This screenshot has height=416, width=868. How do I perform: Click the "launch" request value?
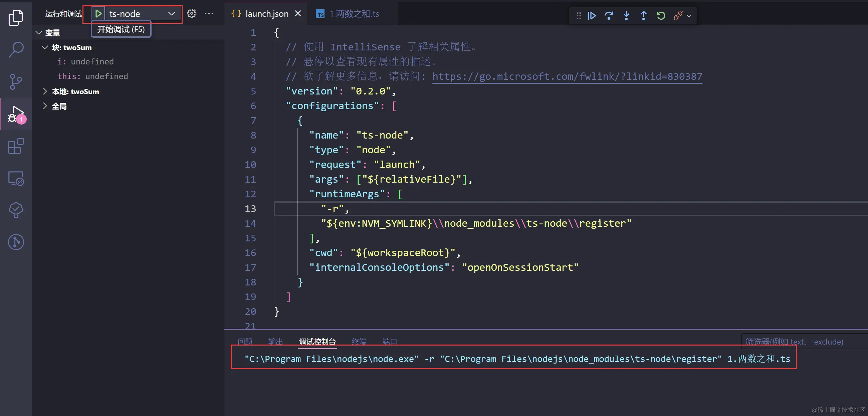tap(397, 165)
